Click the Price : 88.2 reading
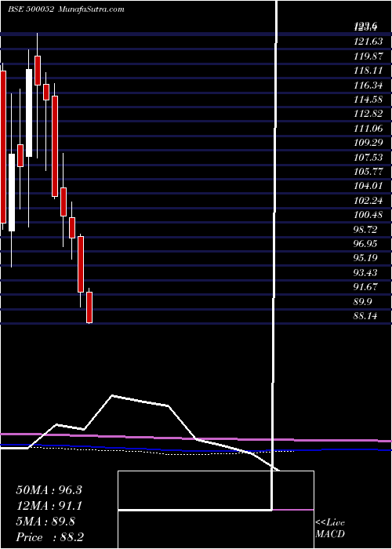The image size is (392, 549). point(49,537)
